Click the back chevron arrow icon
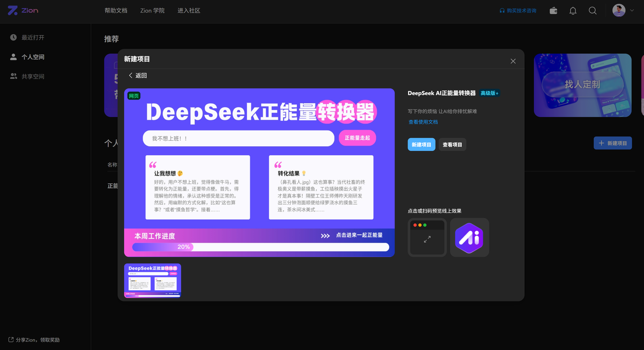Image resolution: width=644 pixels, height=350 pixels. 131,75
